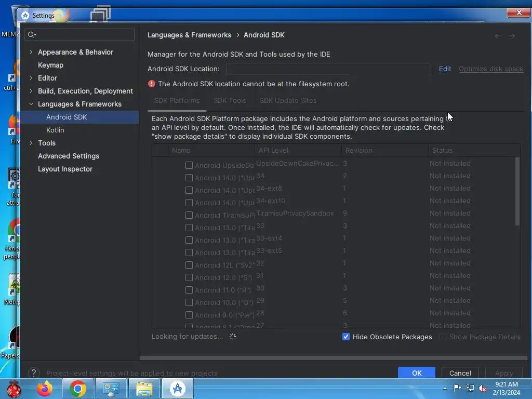Select Android SDK in settings tree

[x=66, y=117]
